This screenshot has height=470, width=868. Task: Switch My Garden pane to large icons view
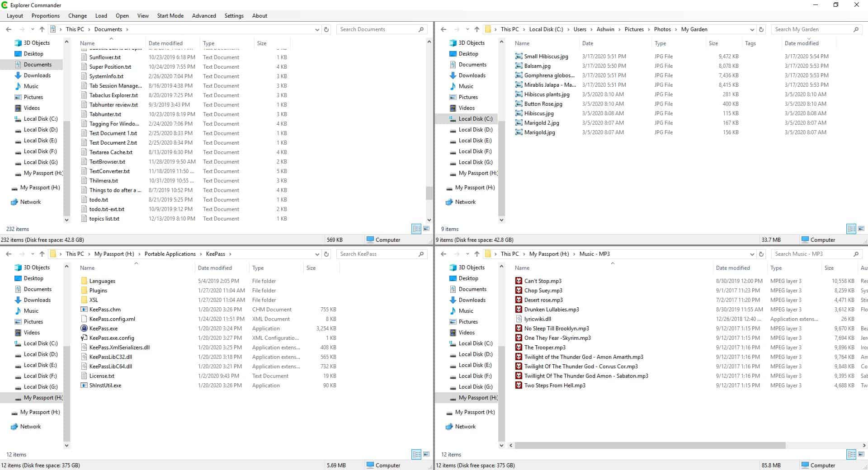click(x=861, y=229)
